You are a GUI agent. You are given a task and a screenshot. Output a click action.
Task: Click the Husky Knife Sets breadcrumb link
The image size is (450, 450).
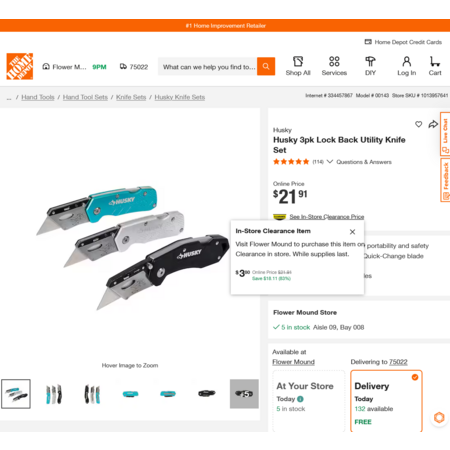click(180, 97)
